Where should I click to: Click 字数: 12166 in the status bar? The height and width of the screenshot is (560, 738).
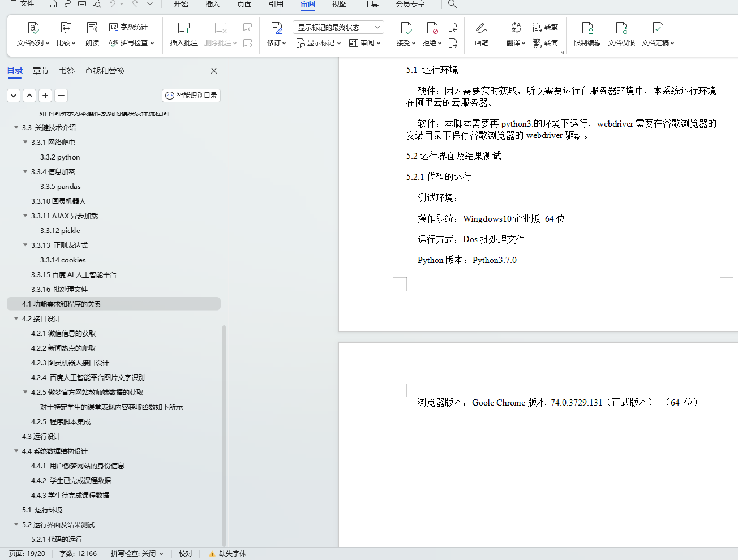78,554
